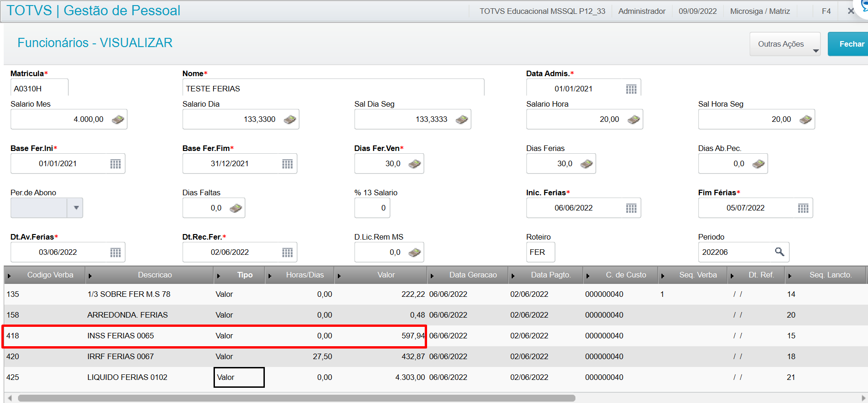Image resolution: width=868 pixels, height=403 pixels.
Task: Click F4 in the top bar
Action: (826, 11)
